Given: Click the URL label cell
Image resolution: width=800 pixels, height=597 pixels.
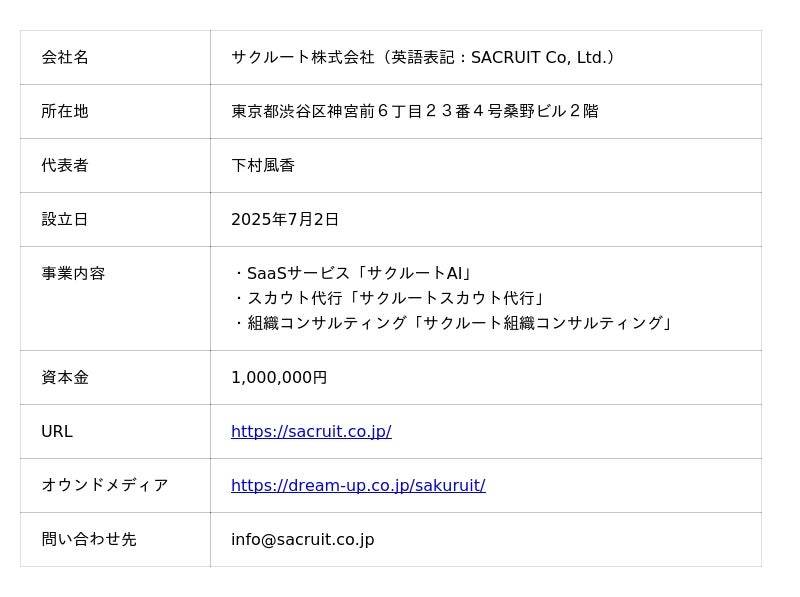Looking at the screenshot, I should coord(57,431).
